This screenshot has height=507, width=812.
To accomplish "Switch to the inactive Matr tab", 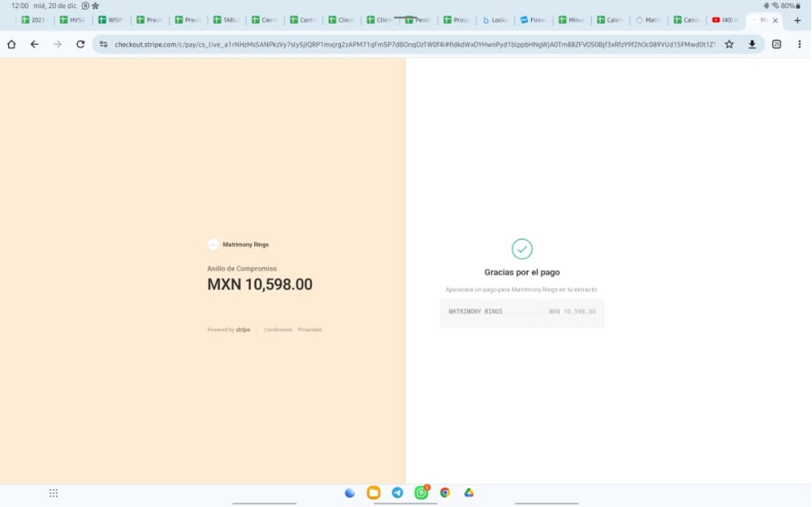I will (648, 20).
